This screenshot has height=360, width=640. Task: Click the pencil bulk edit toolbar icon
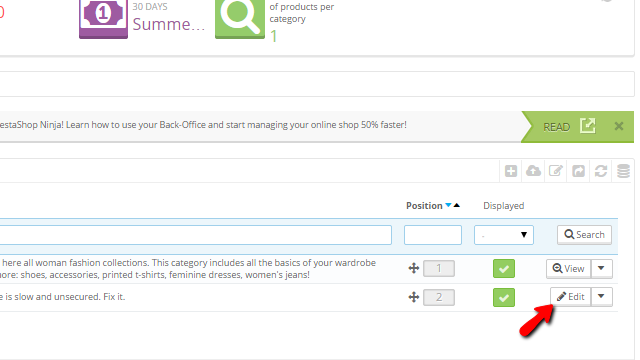[556, 171]
